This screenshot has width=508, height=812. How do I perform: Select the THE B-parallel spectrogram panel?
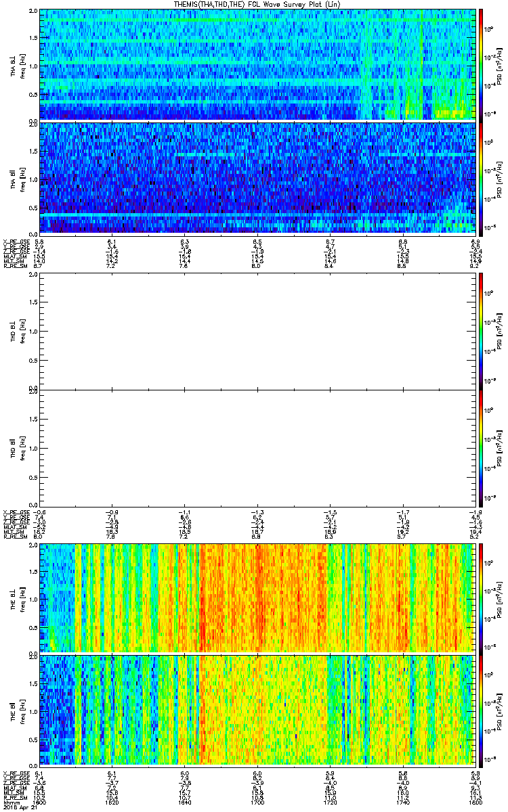[256, 710]
